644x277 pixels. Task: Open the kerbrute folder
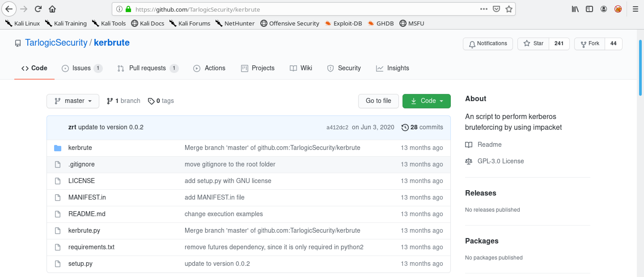pyautogui.click(x=80, y=148)
